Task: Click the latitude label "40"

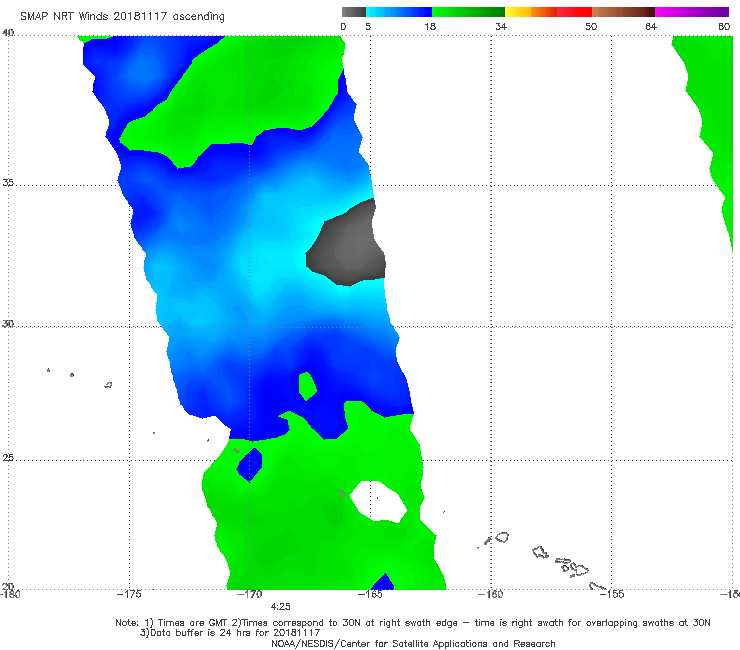Action: click(8, 33)
